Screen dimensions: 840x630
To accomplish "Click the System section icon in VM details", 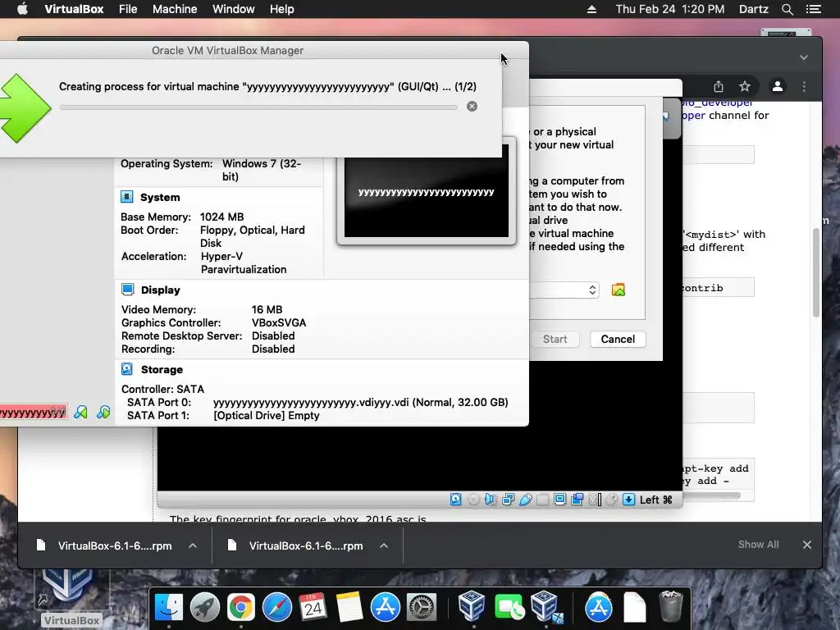I will point(127,197).
